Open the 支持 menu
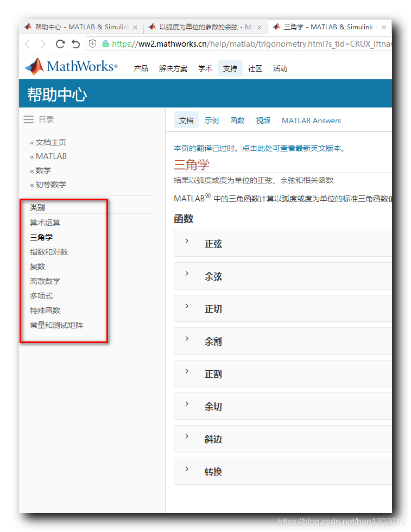 pos(230,68)
